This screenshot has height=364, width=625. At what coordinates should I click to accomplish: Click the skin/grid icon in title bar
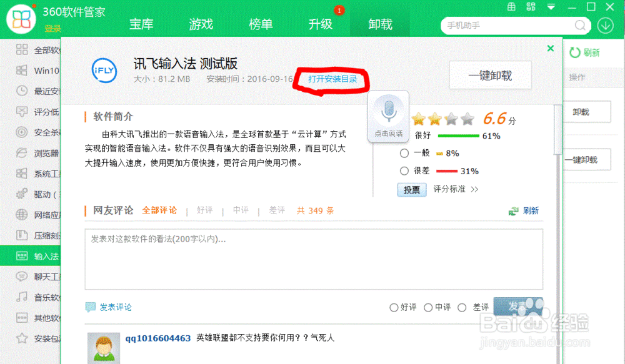(x=511, y=7)
